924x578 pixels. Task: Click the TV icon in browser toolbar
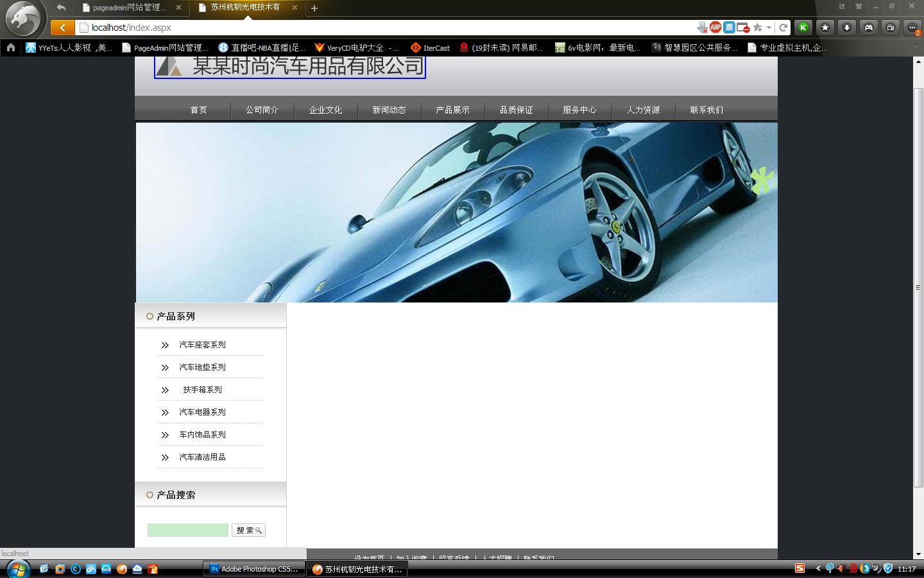(891, 28)
